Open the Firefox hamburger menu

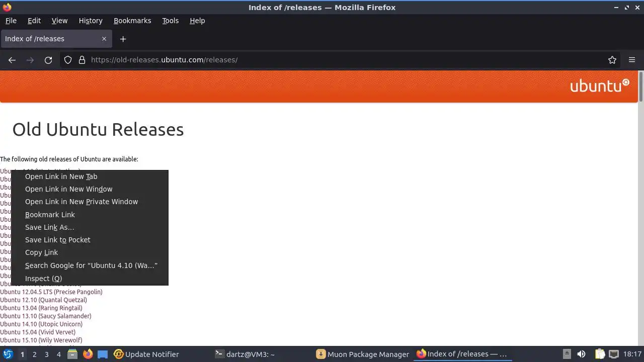point(632,60)
